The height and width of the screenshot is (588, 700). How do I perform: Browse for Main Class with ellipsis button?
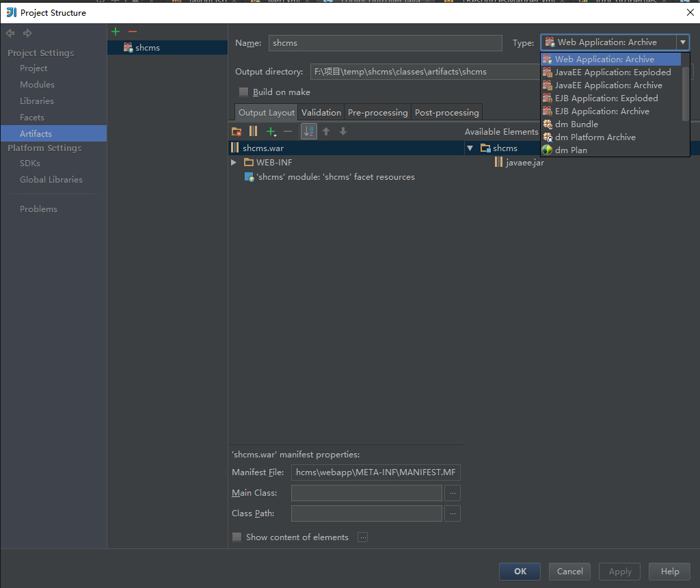453,493
